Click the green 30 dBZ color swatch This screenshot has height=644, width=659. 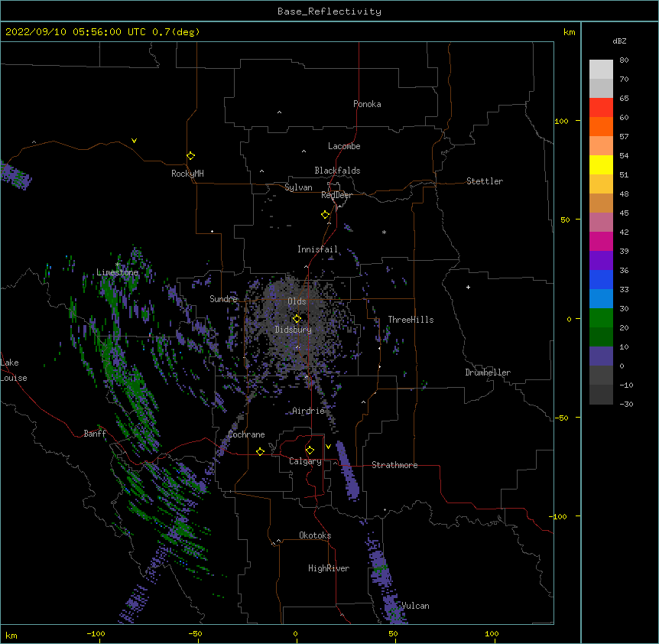click(601, 318)
